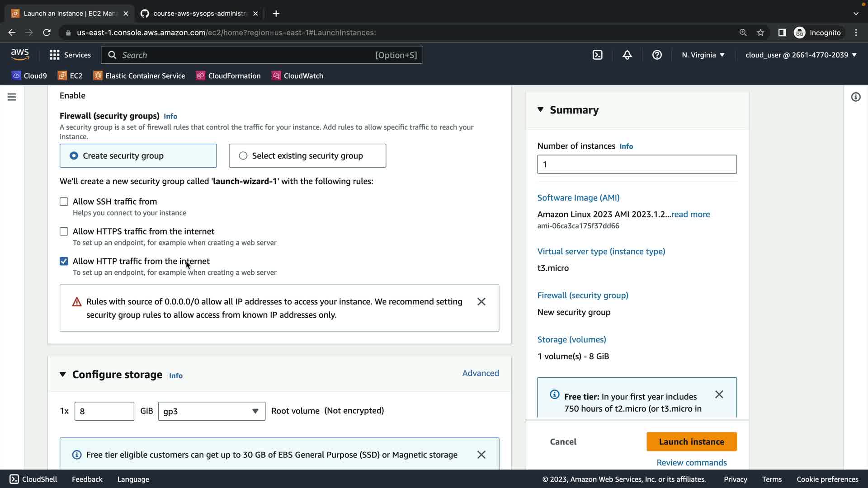Open the Services grid menu
Viewport: 868px width, 488px height.
(70, 55)
